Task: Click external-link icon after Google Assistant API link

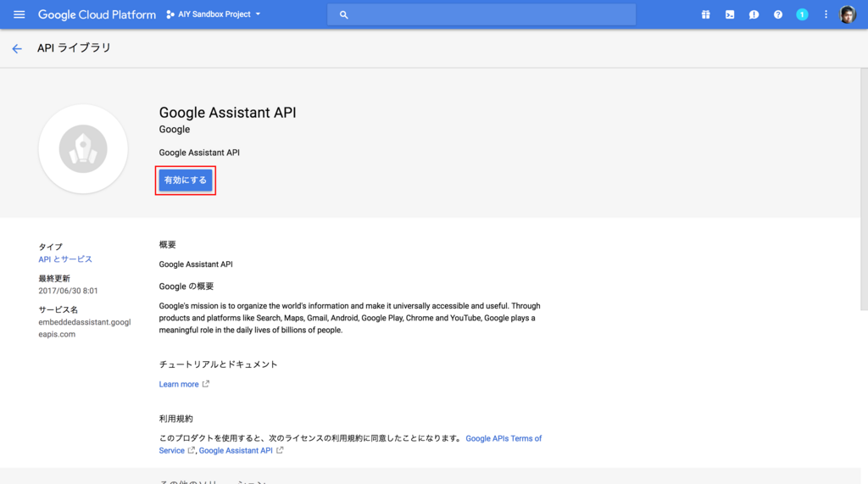Action: coord(280,450)
